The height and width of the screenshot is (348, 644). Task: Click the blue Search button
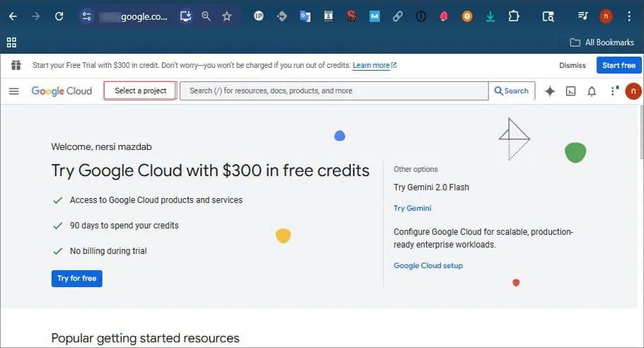[x=512, y=91]
